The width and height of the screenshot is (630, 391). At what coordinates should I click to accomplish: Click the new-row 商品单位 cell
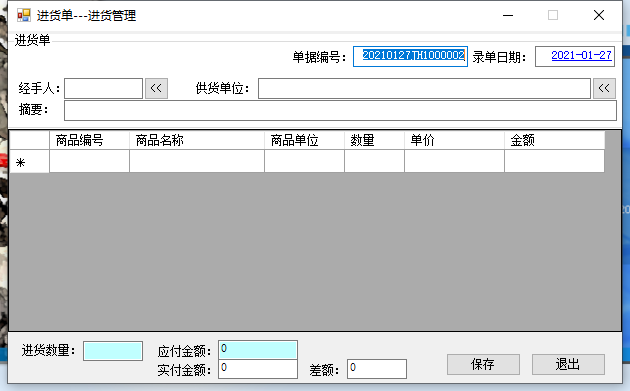click(304, 161)
